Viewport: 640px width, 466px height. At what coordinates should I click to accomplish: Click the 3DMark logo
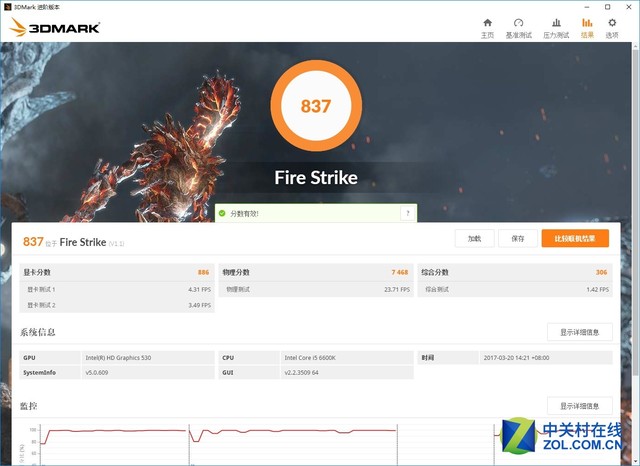[55, 27]
